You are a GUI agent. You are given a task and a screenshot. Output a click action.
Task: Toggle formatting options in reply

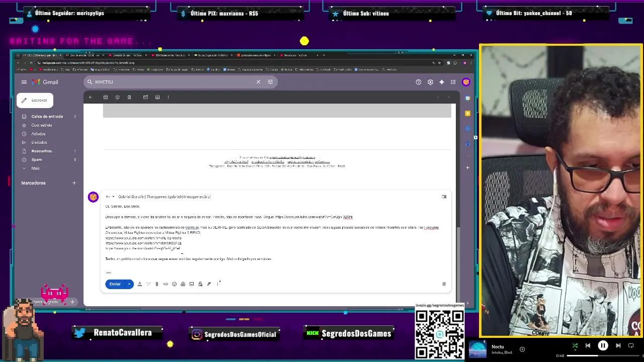[x=140, y=284]
